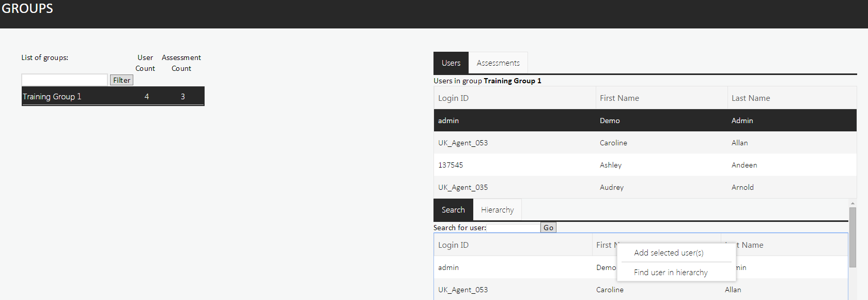
Task: Focus the Search for user input field
Action: 514,228
